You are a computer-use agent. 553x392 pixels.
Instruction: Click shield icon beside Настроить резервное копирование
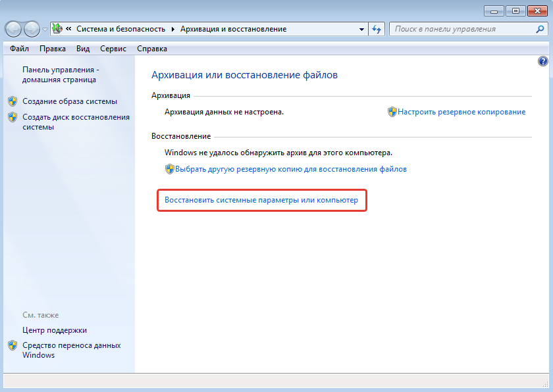pyautogui.click(x=392, y=112)
